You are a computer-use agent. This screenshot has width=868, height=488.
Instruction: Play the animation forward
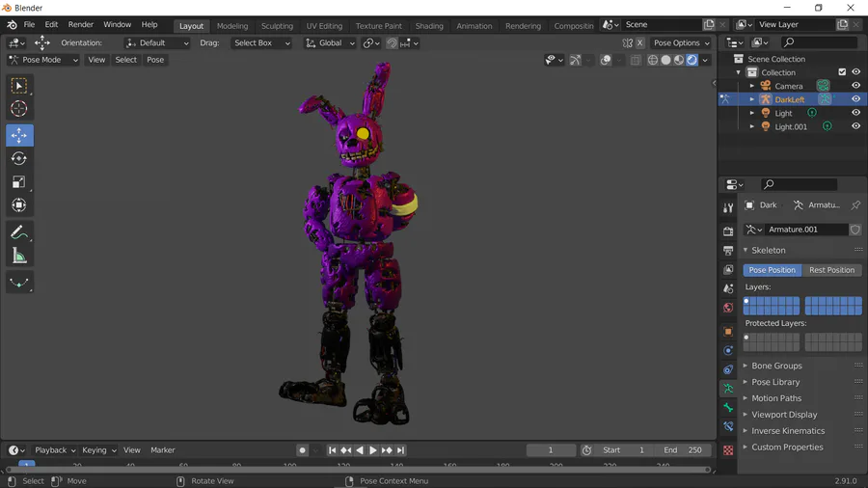click(x=373, y=450)
